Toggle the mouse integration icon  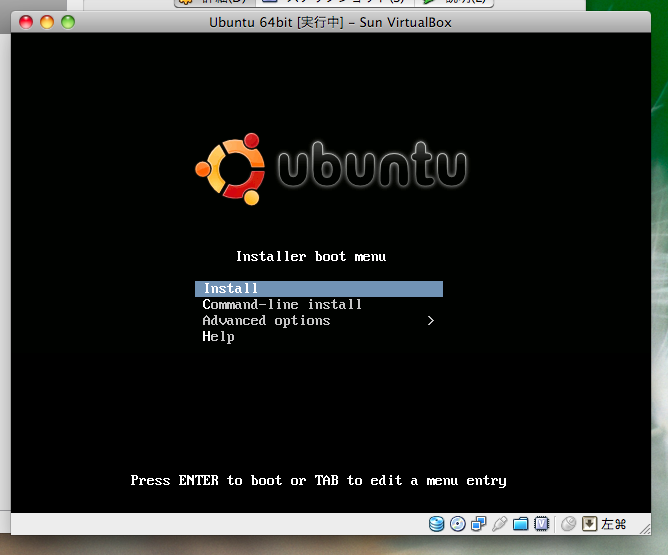coord(568,524)
